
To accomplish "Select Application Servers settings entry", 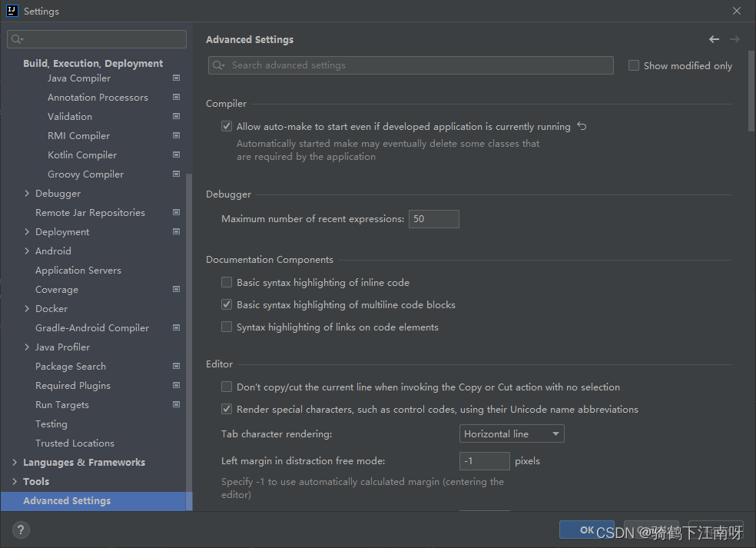I will [78, 270].
